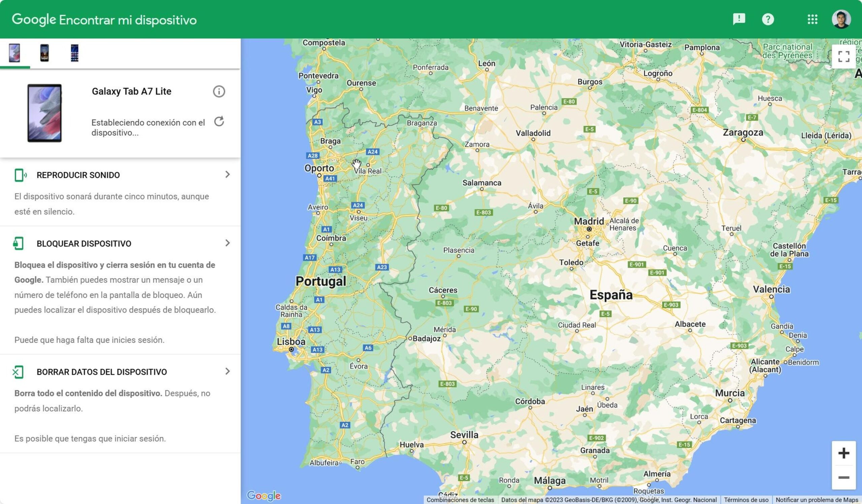Click the Coímbra label on the map
The image size is (862, 504).
tap(331, 238)
